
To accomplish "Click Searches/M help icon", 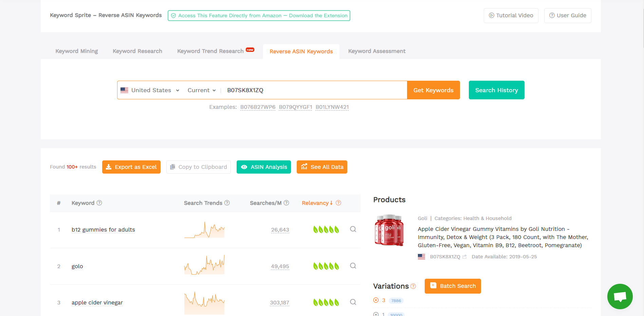I will coord(286,203).
